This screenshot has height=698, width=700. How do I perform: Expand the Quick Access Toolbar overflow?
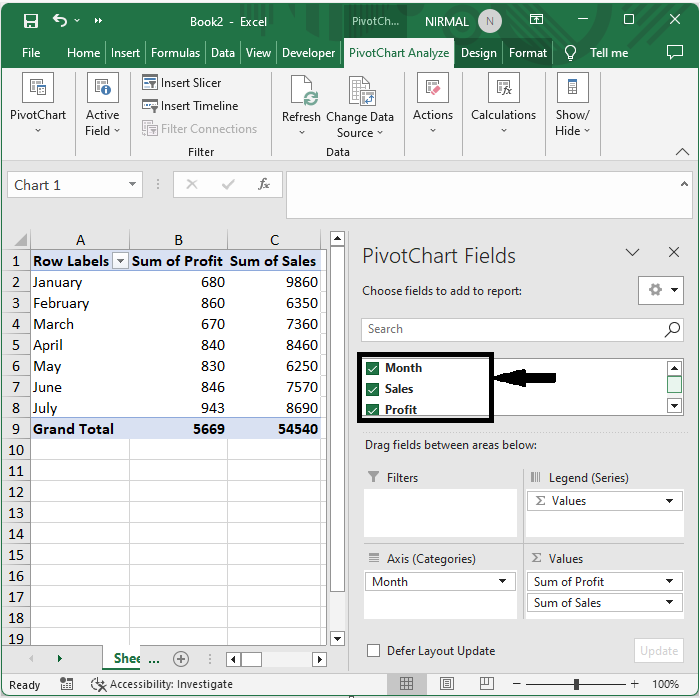[98, 21]
